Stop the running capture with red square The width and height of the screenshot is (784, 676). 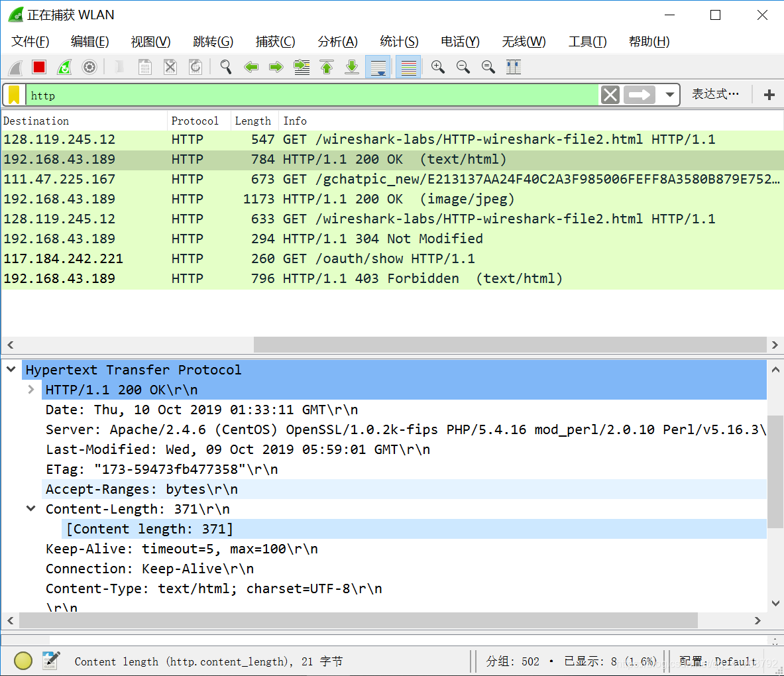pyautogui.click(x=39, y=67)
